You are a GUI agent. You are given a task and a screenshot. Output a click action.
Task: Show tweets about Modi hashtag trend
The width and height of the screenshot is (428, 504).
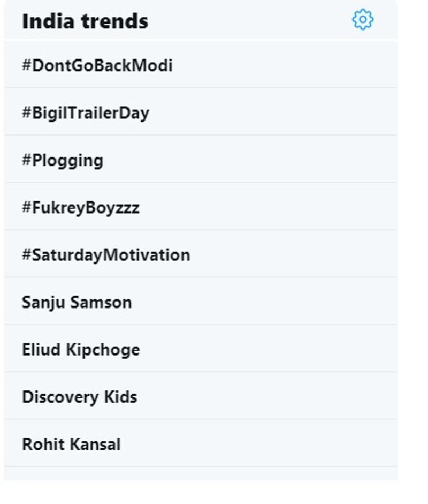(97, 66)
